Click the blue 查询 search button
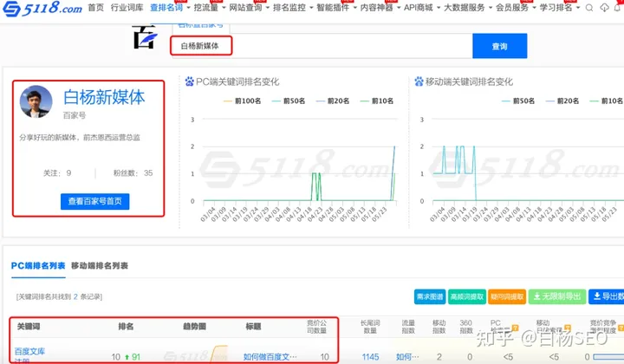This screenshot has width=624, height=364. (500, 46)
